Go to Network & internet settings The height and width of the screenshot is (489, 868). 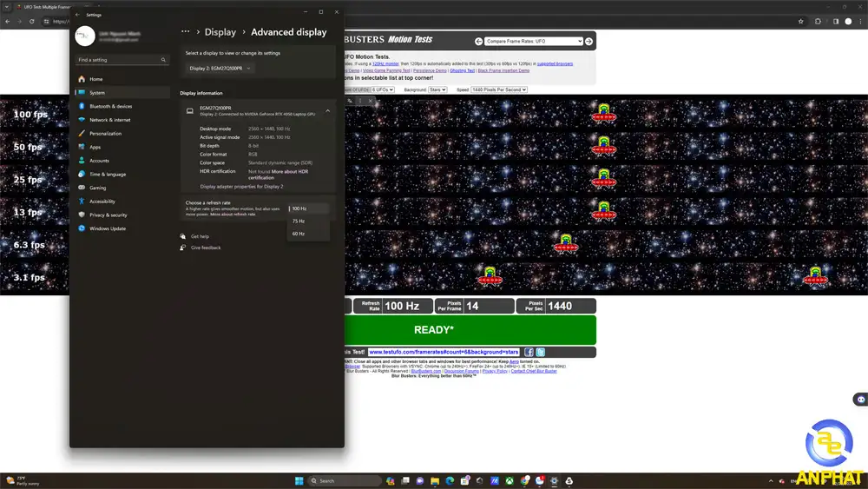pos(109,120)
